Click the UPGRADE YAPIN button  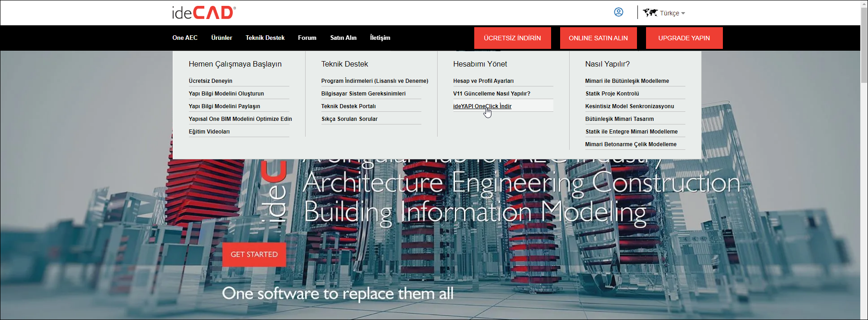tap(684, 38)
